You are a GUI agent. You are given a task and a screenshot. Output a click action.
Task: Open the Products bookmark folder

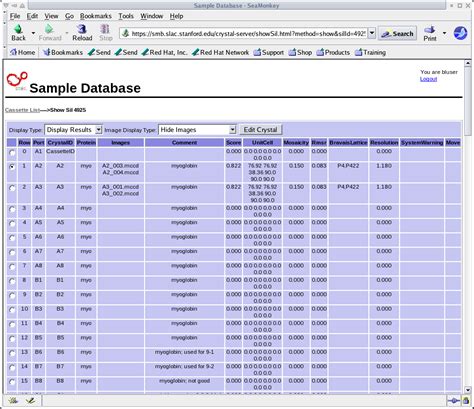pyautogui.click(x=333, y=52)
